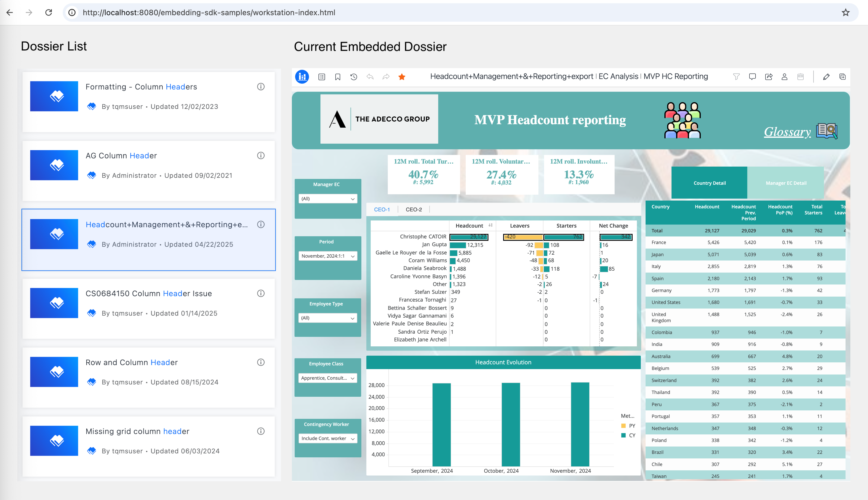This screenshot has height=500, width=868.
Task: Open the Employee Class dropdown
Action: [328, 378]
